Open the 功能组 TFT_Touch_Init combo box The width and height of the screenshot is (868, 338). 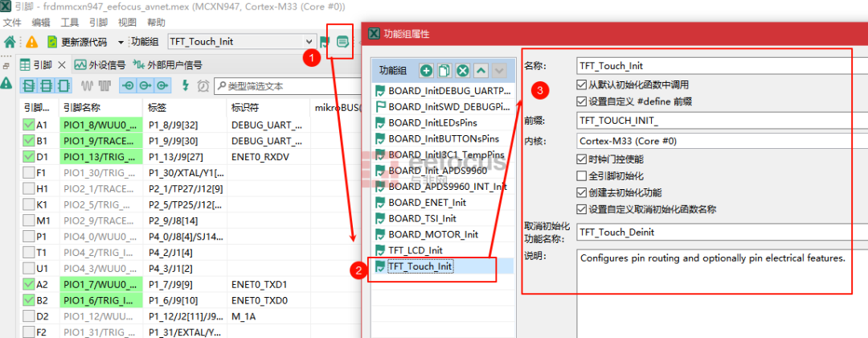pyautogui.click(x=242, y=42)
